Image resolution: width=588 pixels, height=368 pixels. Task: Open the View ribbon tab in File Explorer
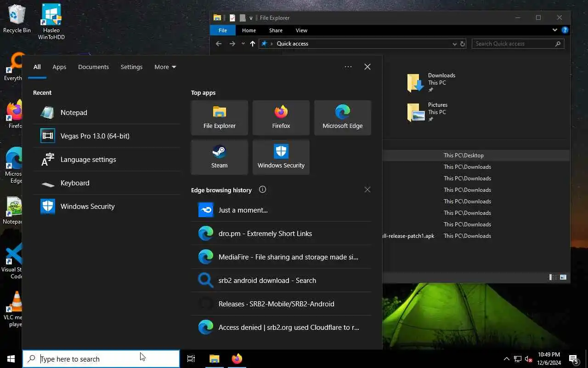(301, 30)
